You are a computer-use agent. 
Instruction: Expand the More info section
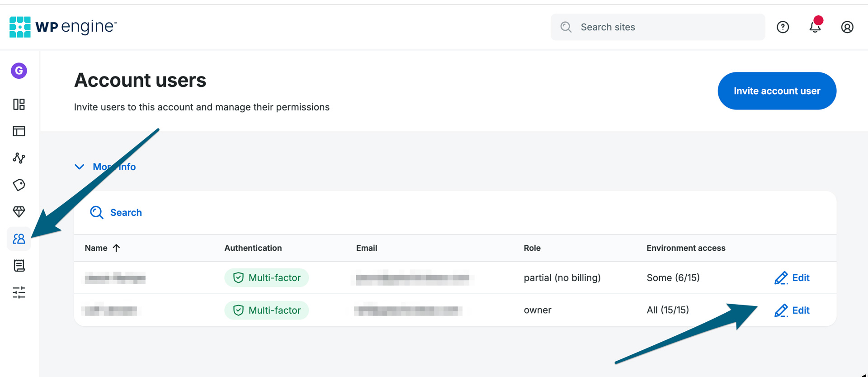(105, 167)
